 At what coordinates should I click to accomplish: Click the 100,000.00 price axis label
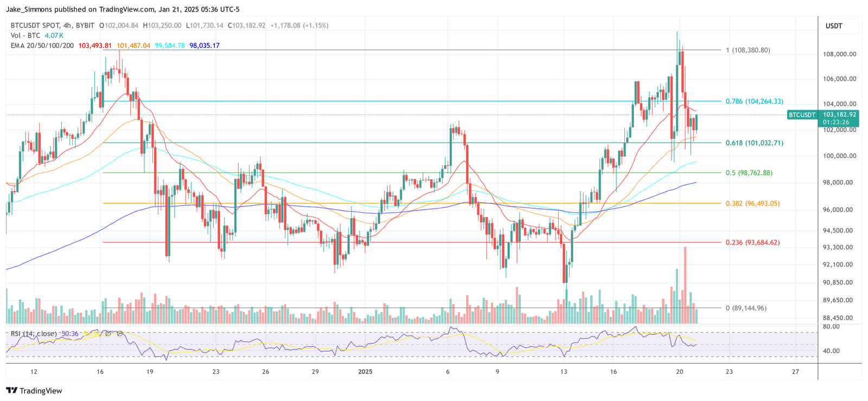pyautogui.click(x=840, y=156)
